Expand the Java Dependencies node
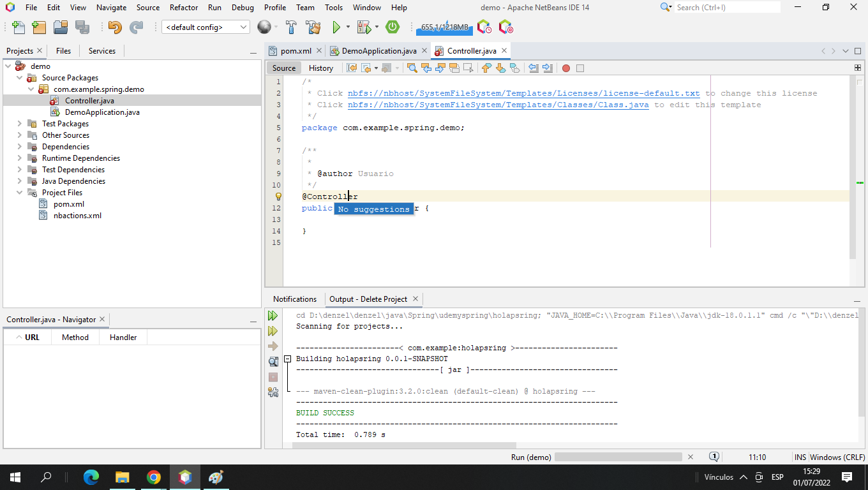 [x=20, y=181]
